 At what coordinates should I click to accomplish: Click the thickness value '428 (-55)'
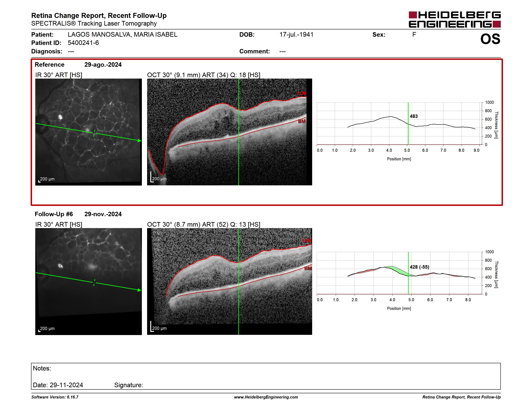point(420,267)
